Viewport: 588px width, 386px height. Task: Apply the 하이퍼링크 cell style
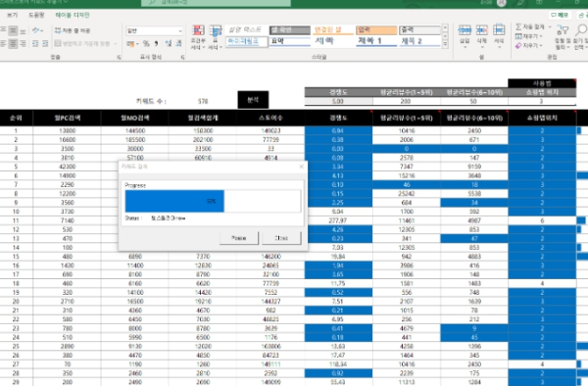pos(246,41)
